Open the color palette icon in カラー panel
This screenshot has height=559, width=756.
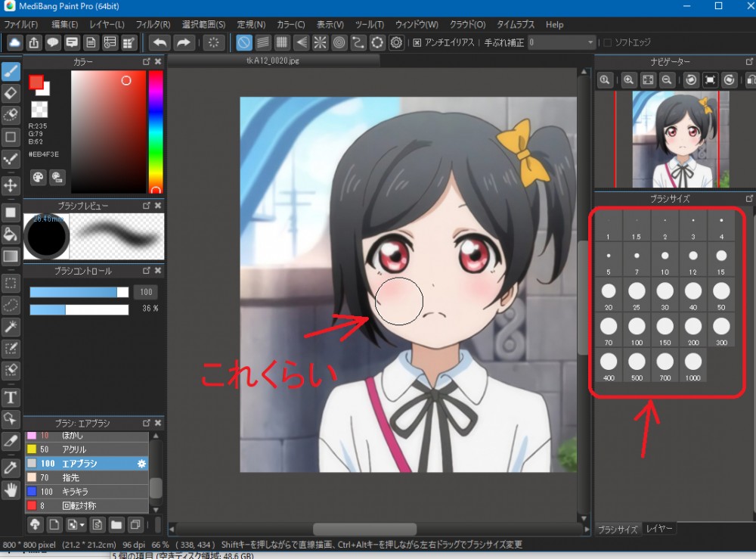click(x=38, y=178)
